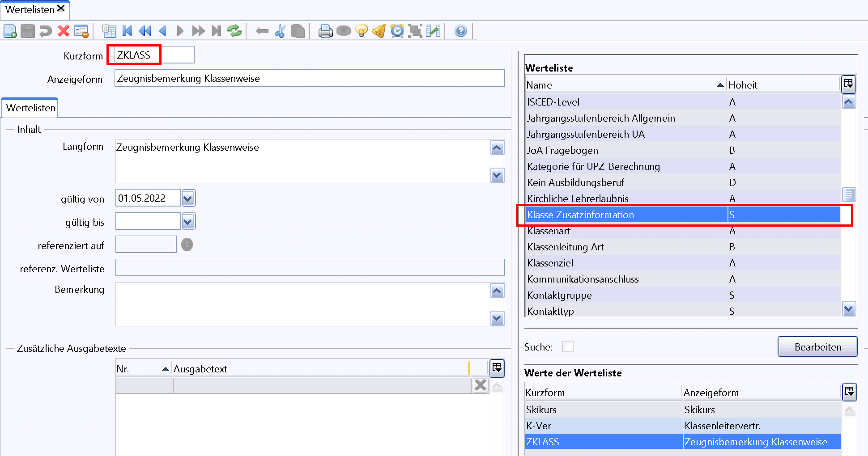Viewport: 868px width, 456px height.
Task: Click the undo arrow icon
Action: point(46,31)
